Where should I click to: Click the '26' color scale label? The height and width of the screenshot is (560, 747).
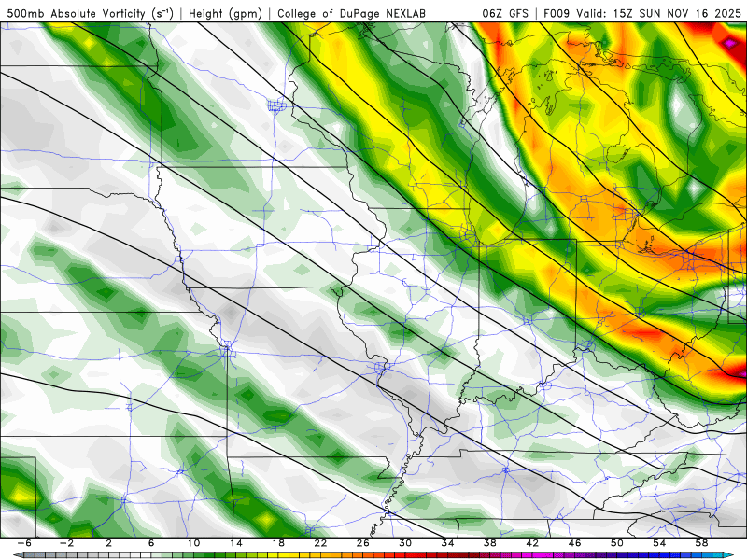[363, 543]
